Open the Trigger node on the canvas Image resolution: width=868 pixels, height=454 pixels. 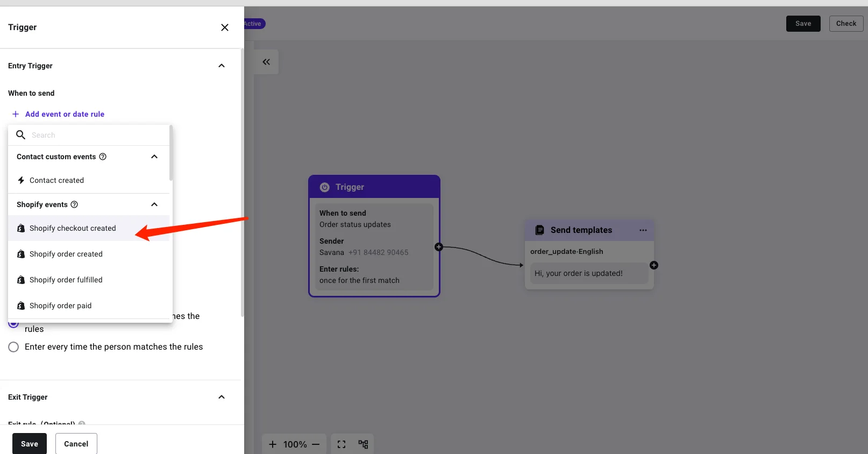tap(374, 236)
